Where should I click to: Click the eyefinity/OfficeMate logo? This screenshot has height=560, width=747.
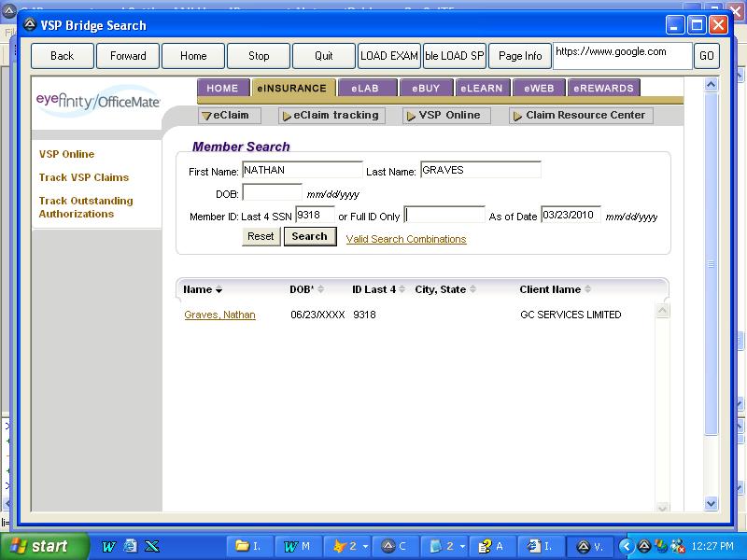pos(98,101)
